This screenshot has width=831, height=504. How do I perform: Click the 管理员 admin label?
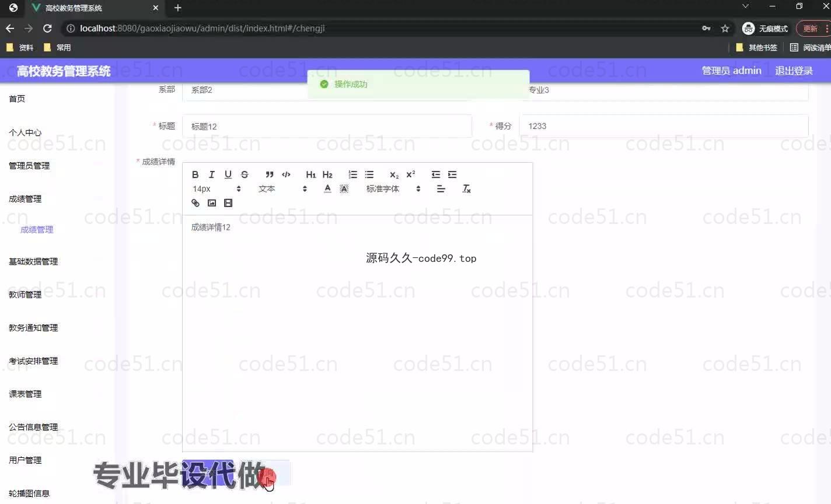point(731,71)
